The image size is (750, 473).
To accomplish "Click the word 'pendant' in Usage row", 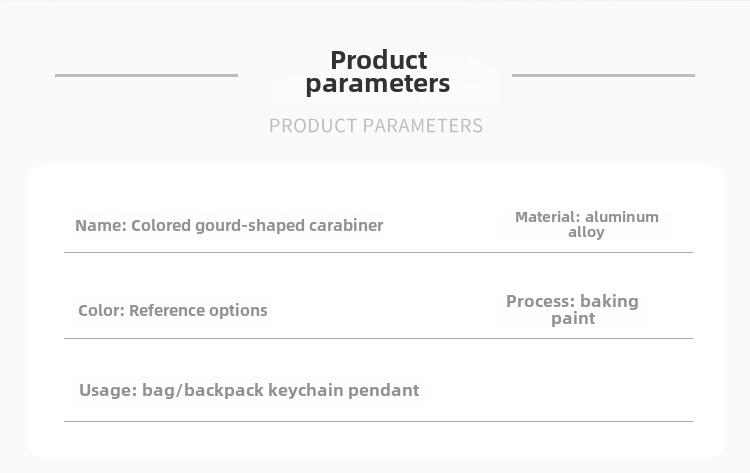I will coord(384,390).
